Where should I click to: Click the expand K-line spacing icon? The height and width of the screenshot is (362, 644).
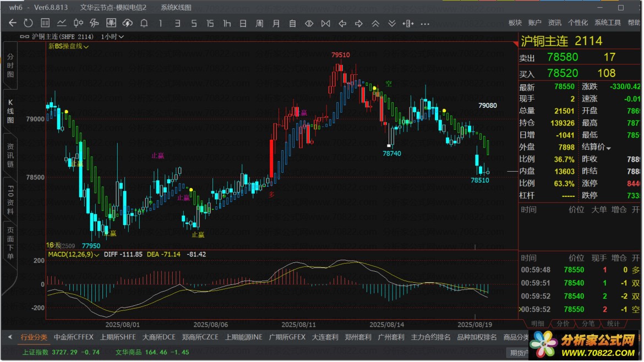[x=309, y=24]
